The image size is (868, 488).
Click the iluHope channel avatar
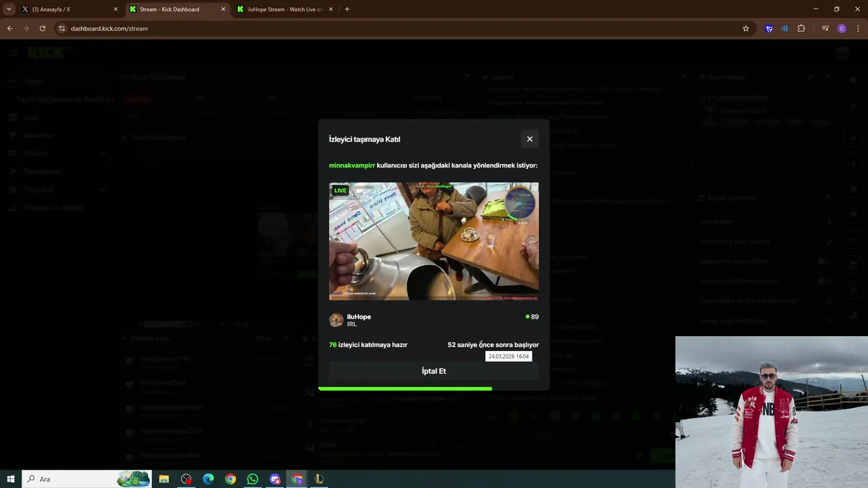click(336, 320)
